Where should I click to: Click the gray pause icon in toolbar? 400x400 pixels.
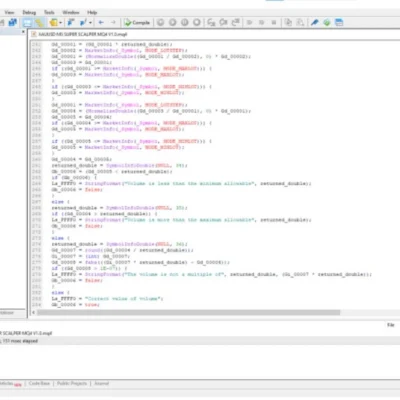click(x=262, y=22)
